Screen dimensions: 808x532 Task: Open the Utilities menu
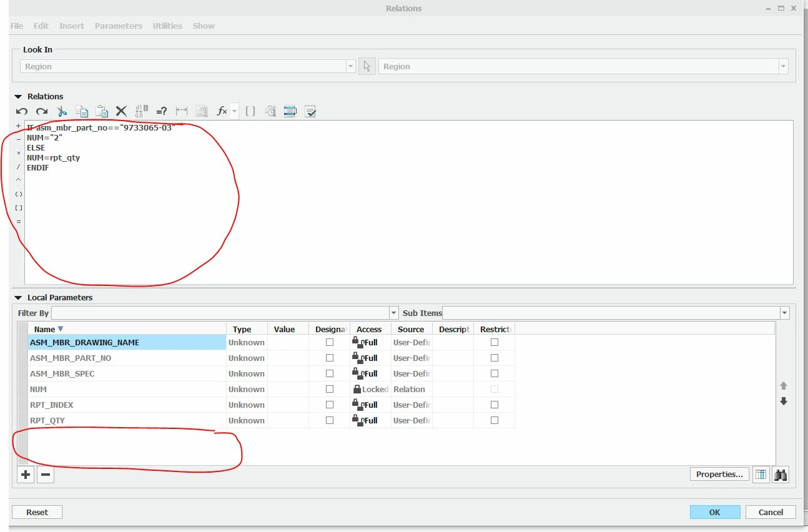(x=167, y=26)
